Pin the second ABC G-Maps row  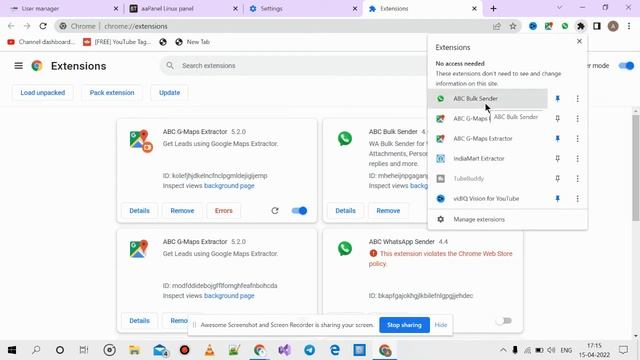558,118
